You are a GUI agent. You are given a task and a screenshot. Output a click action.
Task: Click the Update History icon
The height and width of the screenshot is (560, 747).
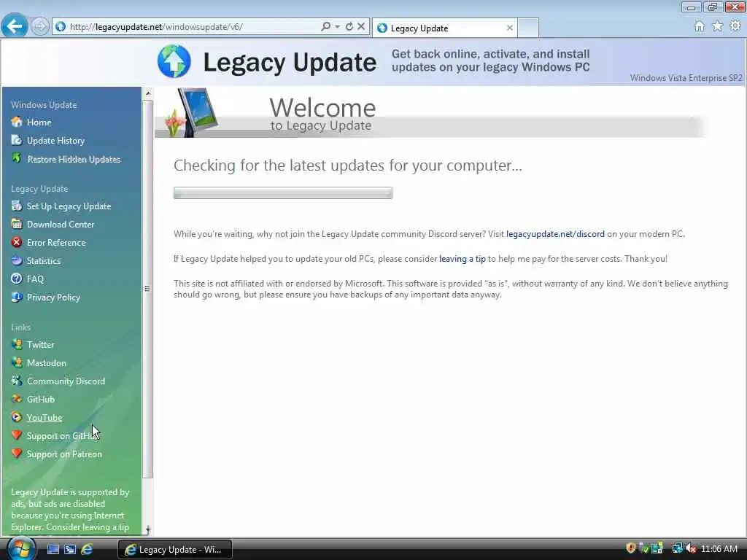[x=17, y=140]
